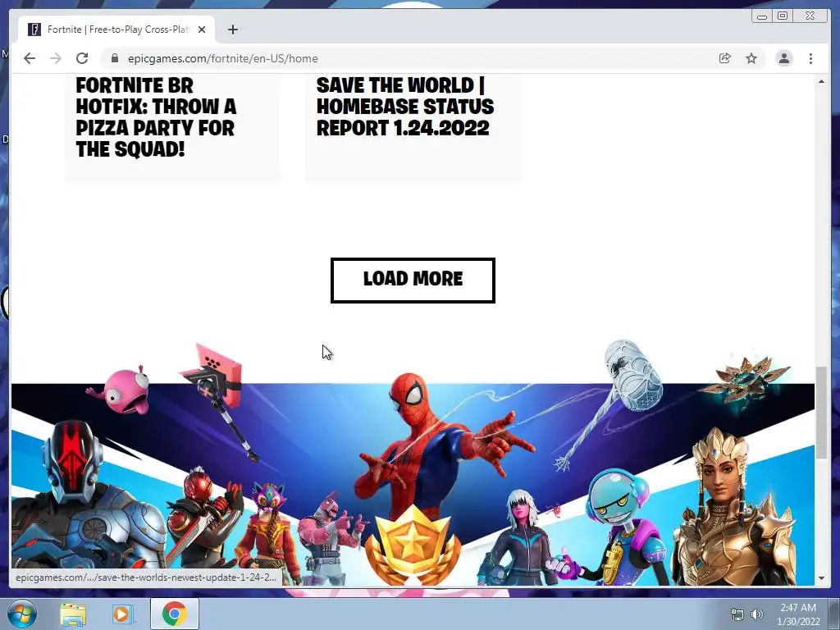
Task: Bookmark this page with the star icon
Action: click(751, 58)
